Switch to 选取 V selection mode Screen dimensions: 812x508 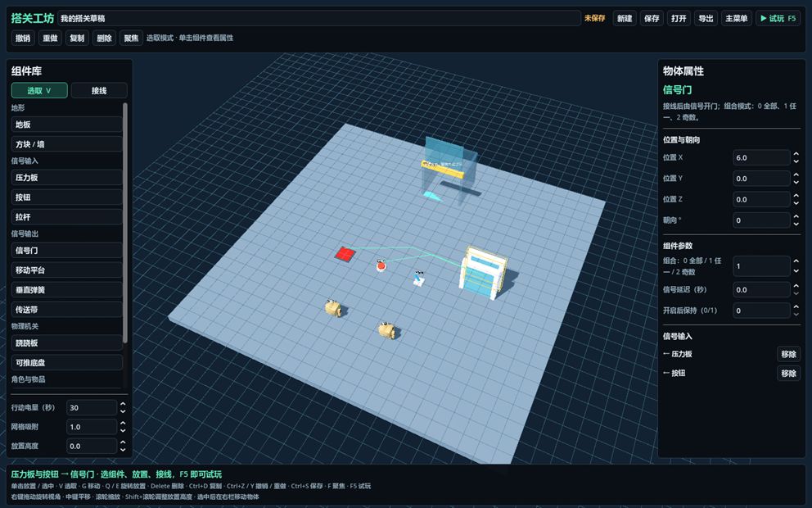(x=39, y=90)
